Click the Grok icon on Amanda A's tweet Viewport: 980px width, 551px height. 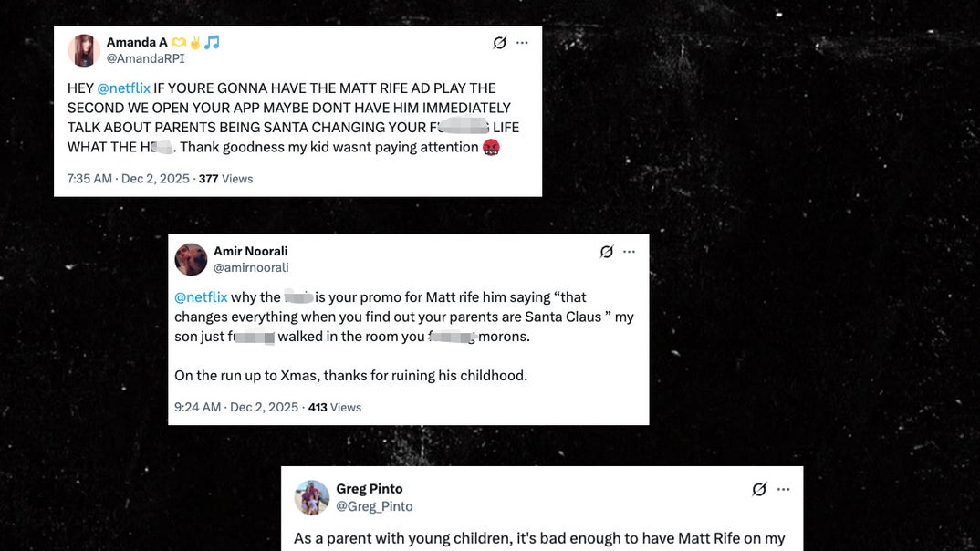(x=499, y=43)
